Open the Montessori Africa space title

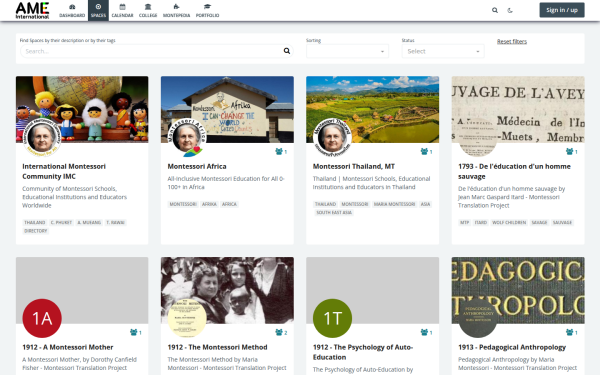click(x=197, y=166)
